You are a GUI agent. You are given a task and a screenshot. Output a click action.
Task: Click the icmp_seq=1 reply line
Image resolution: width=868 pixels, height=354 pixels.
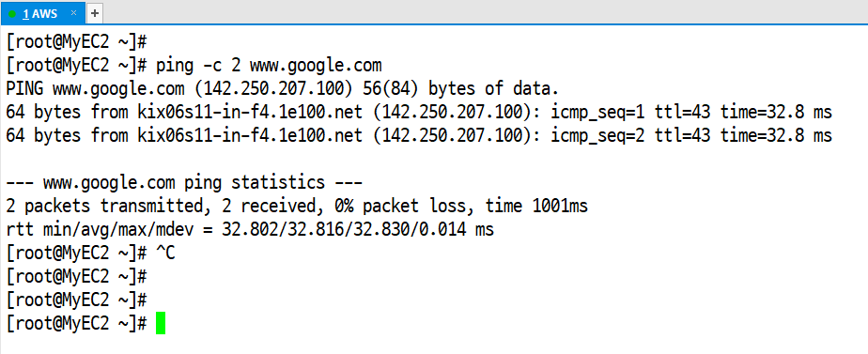[419, 113]
